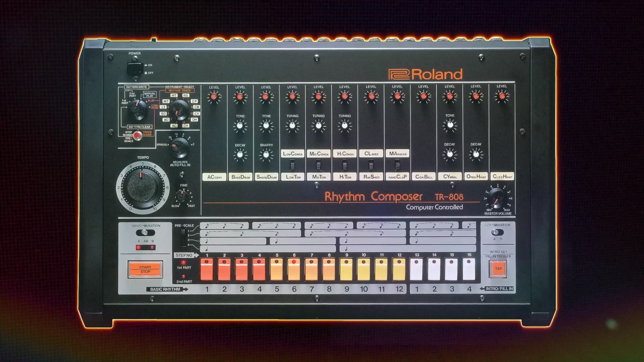Click the Snare Drum label
Viewport: 644px width, 362px height.
(267, 177)
